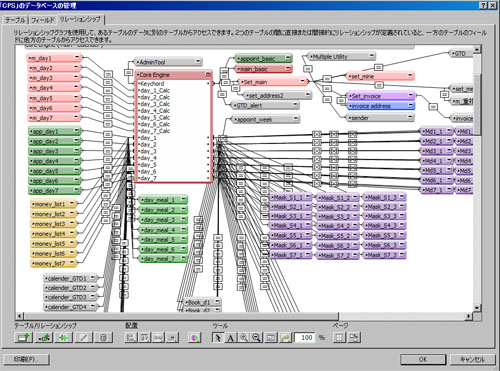500x371 pixels.
Task: Click the キャンセル cancel button
Action: [472, 359]
